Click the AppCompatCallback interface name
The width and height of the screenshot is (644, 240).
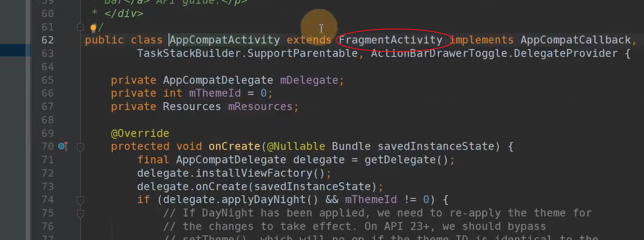coord(575,40)
